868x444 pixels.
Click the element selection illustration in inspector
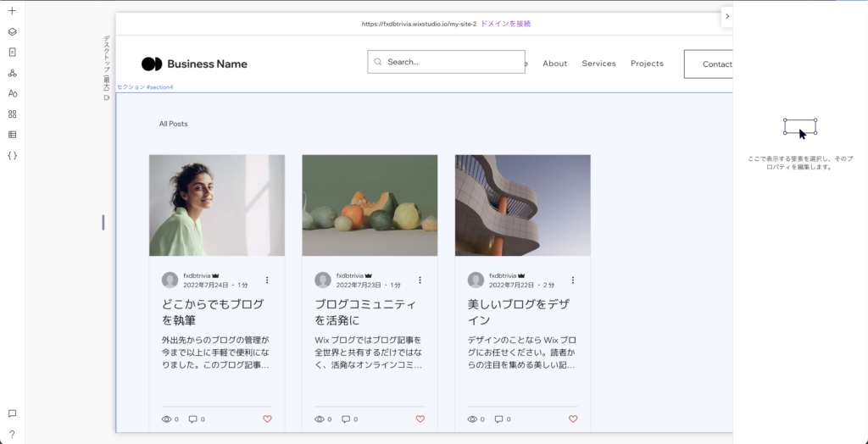(x=800, y=127)
